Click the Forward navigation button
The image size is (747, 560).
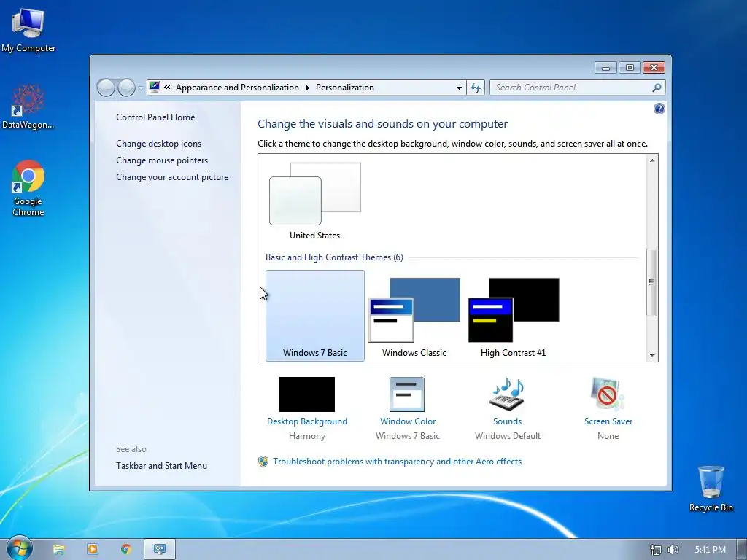[126, 87]
